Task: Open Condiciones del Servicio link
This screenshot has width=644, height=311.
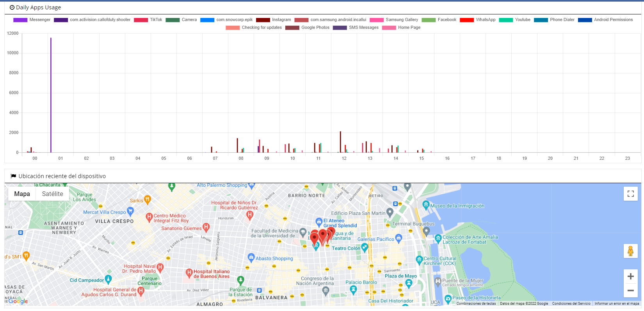Action: [571, 304]
